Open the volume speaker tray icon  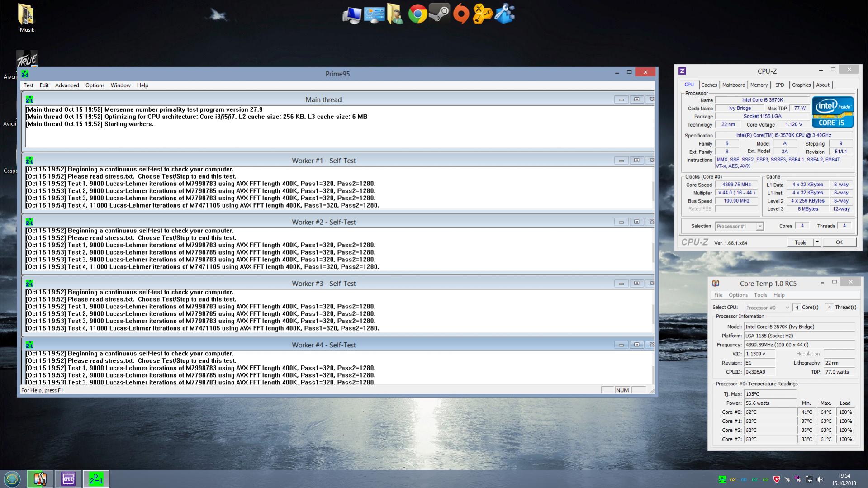coord(819,479)
